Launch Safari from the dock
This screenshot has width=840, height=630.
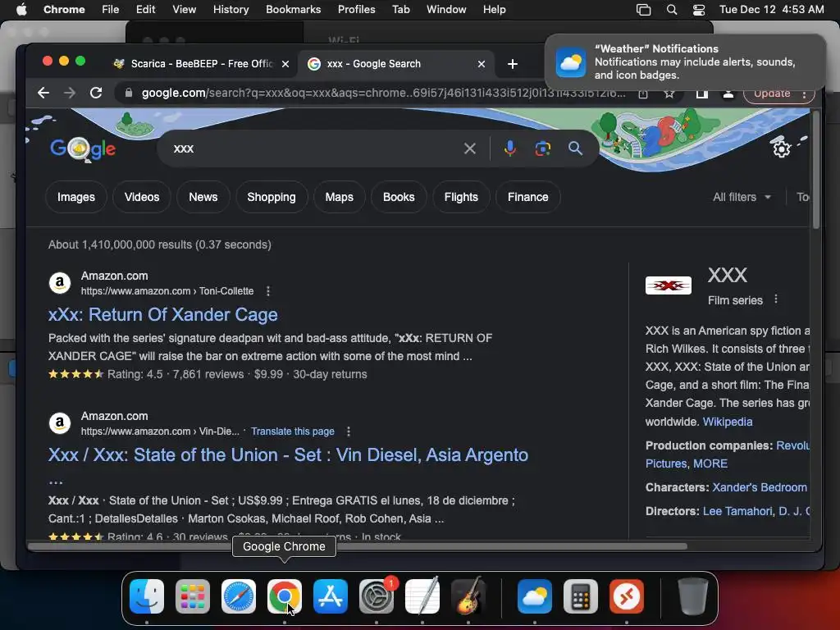(x=239, y=596)
